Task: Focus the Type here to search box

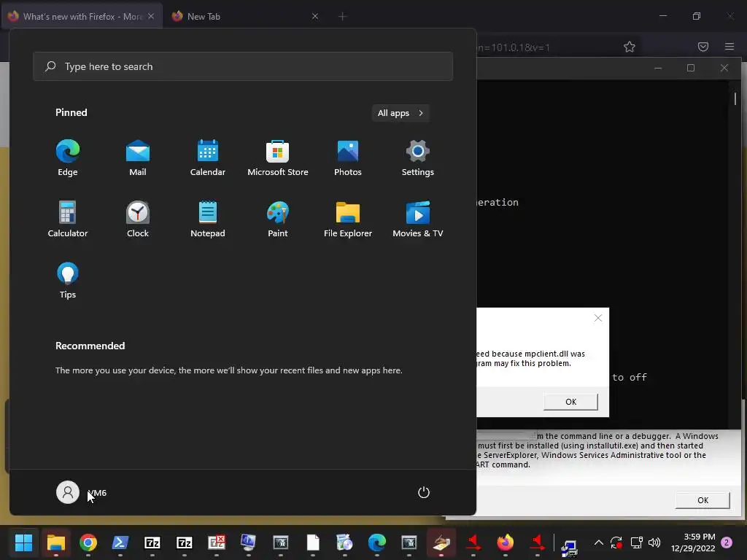Action: (242, 66)
